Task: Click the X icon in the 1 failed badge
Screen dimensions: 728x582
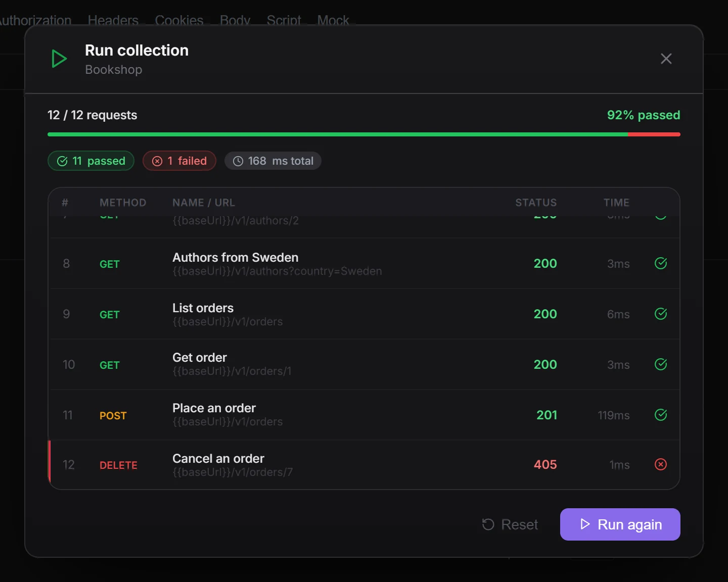Action: pyautogui.click(x=157, y=161)
